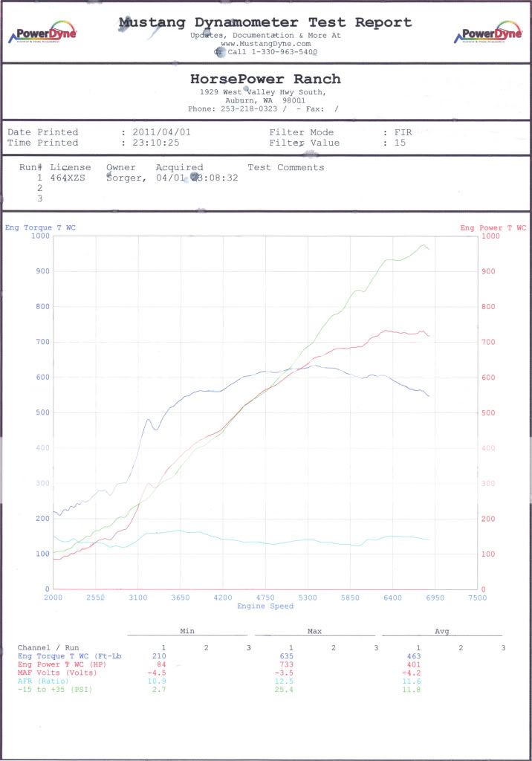Click the Owner column header
Screen dimensions: 532x761
(121, 167)
